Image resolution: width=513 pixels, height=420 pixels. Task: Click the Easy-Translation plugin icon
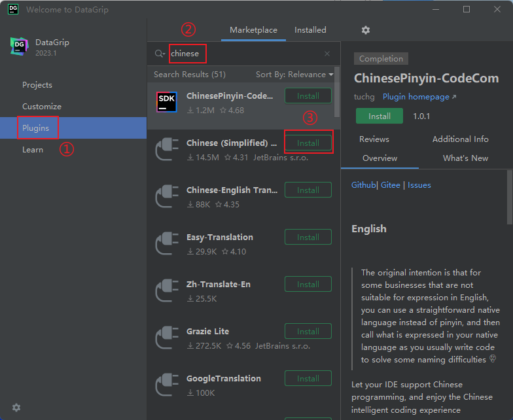(167, 243)
